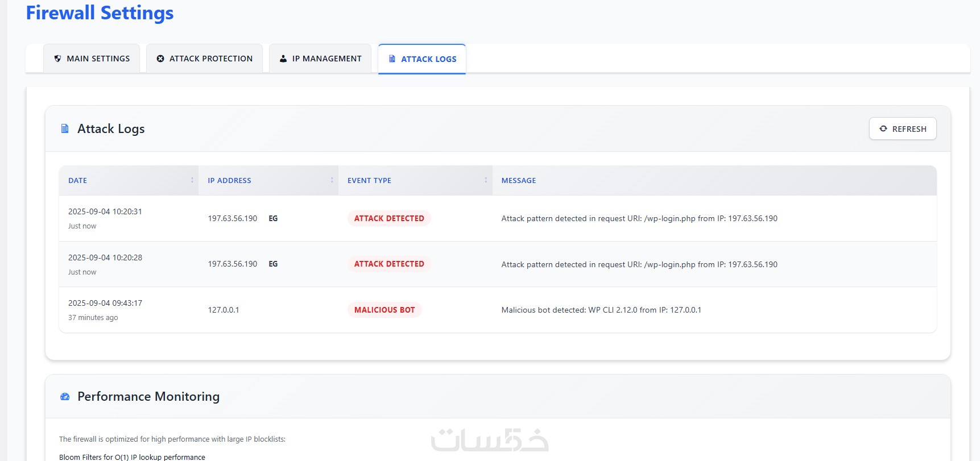980x461 pixels.
Task: Click the 'firewall is optimized for high performance' text
Action: click(172, 439)
